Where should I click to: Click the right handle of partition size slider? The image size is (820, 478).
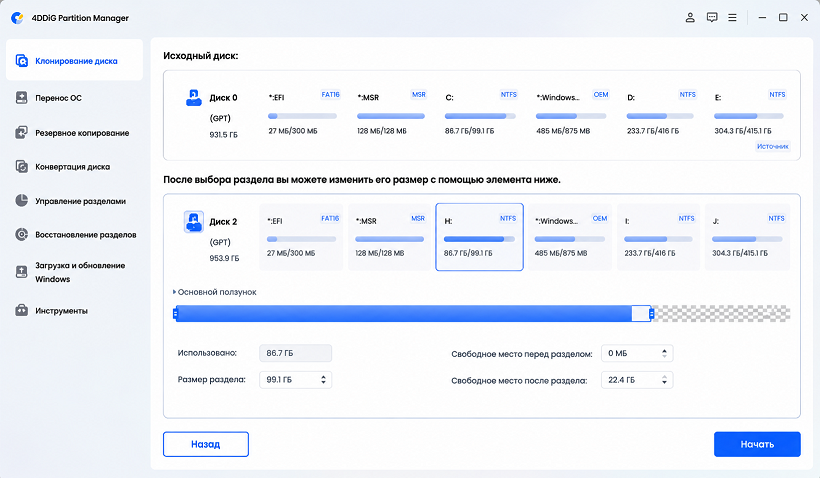coord(651,314)
